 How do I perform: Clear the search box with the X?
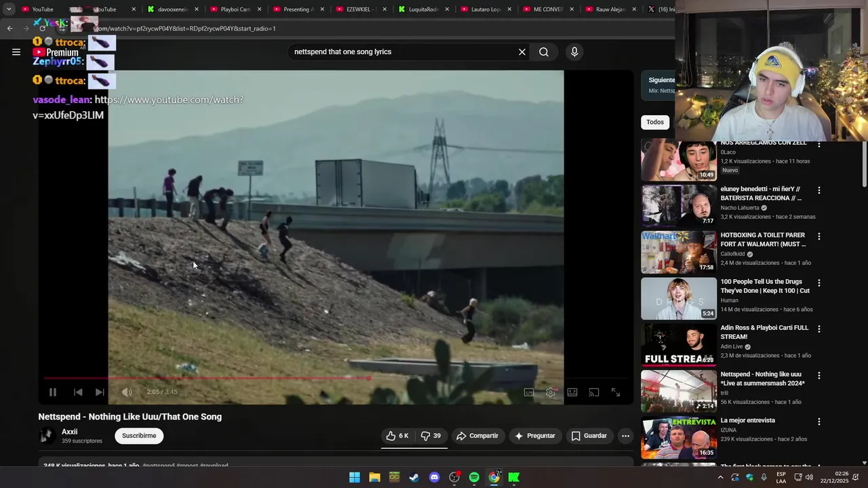[x=522, y=52]
